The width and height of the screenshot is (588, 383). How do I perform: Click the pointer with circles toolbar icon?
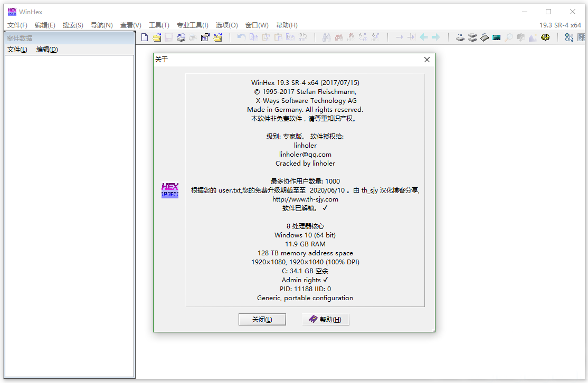569,37
